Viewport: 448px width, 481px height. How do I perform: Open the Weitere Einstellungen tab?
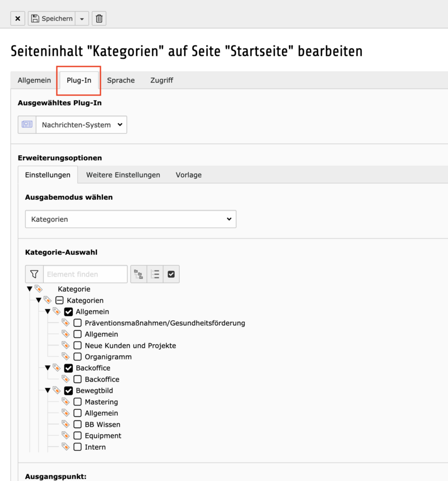pyautogui.click(x=123, y=175)
